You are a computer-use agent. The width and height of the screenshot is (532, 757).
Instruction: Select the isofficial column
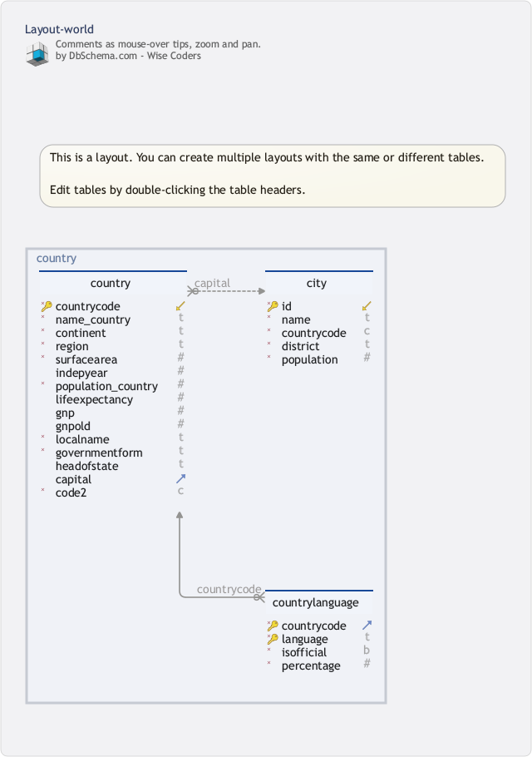pyautogui.click(x=304, y=652)
